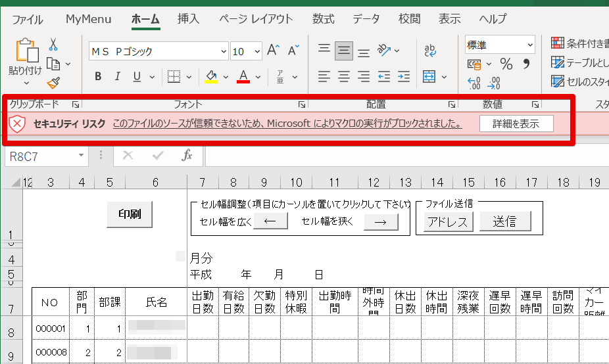Open the 挿入 ribbon tab
The width and height of the screenshot is (609, 364).
pyautogui.click(x=188, y=19)
